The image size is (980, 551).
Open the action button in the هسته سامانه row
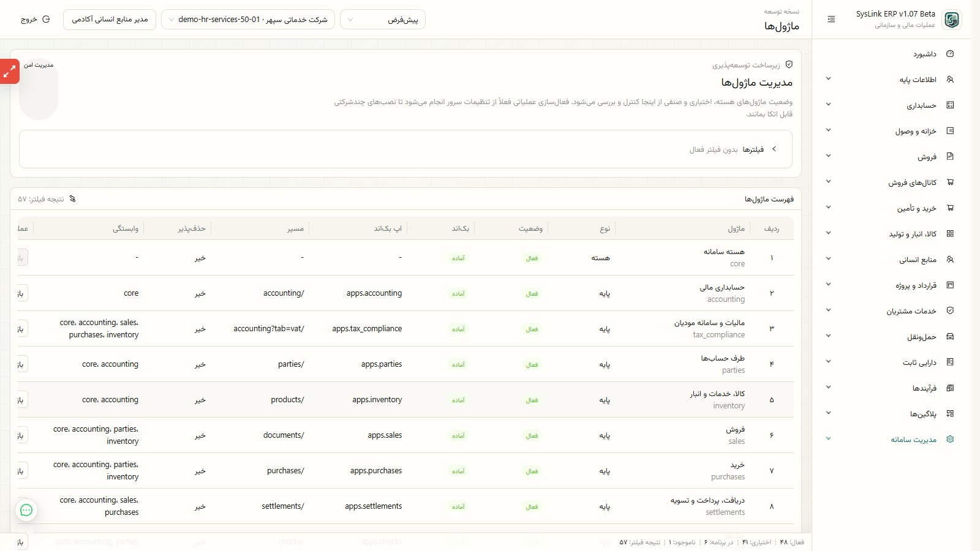(x=21, y=258)
